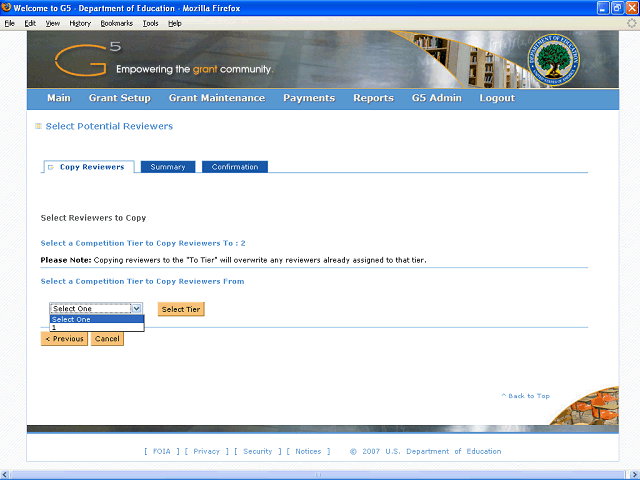Open the File menu
Screen dimensions: 640x480
click(10, 23)
